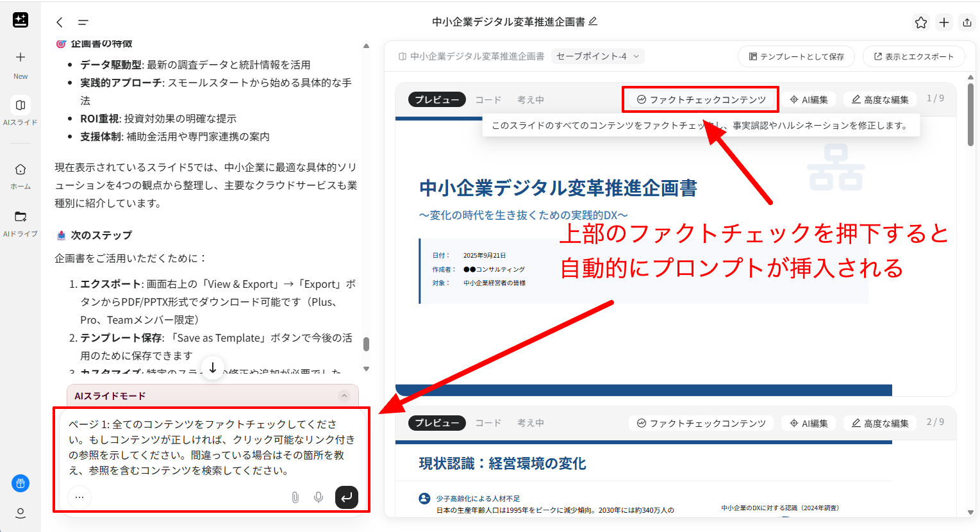This screenshot has height=532, width=980.
Task: Favorite the document with the star icon
Action: [921, 22]
